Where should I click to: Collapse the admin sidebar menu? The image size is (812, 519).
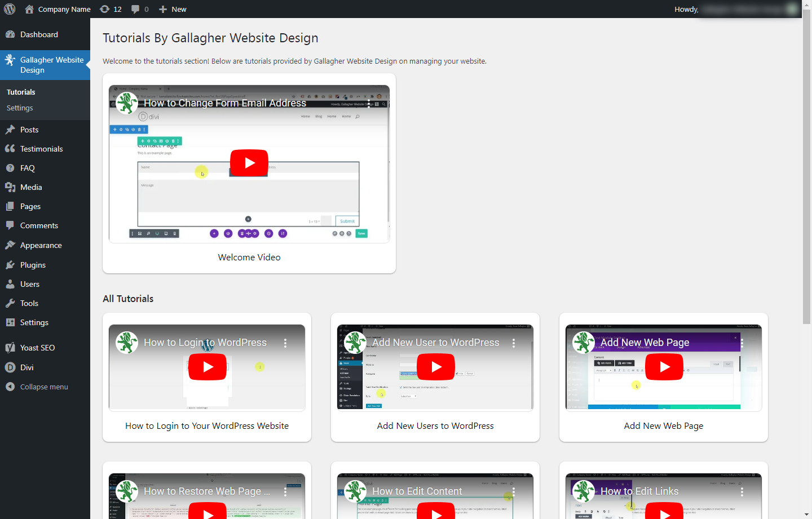[37, 387]
